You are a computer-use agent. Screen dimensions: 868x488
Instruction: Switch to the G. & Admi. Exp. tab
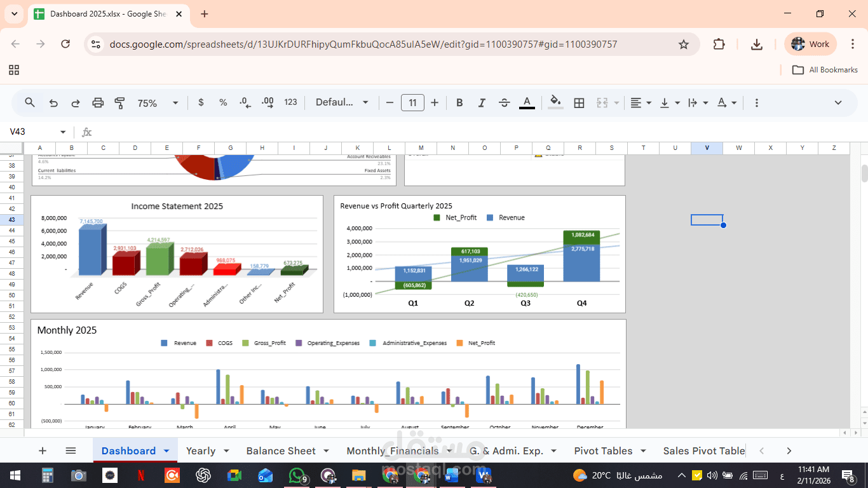coord(506,451)
